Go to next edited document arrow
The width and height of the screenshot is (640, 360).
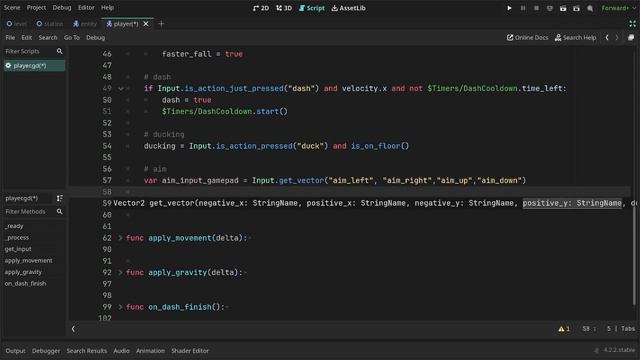click(x=617, y=38)
